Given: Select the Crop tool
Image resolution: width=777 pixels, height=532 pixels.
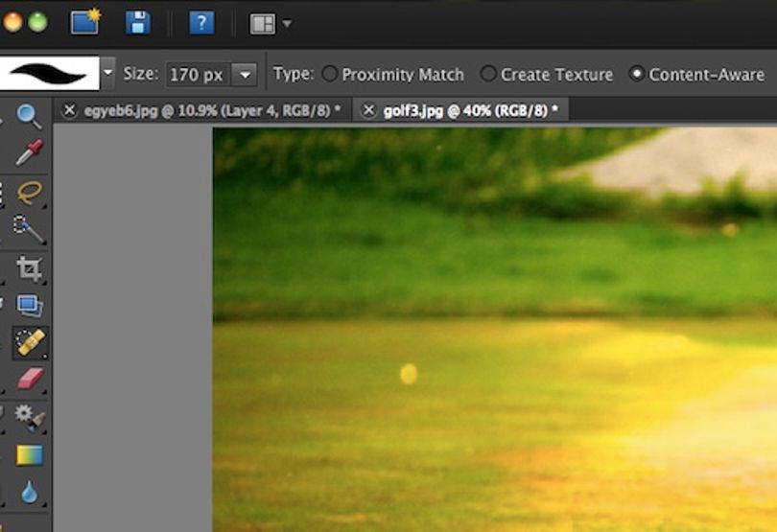Looking at the screenshot, I should [x=29, y=269].
